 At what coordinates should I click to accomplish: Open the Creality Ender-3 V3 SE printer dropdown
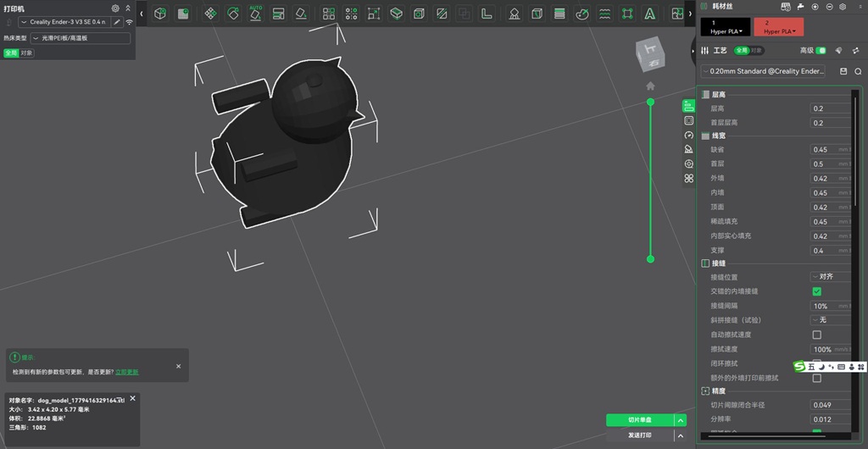coord(64,22)
